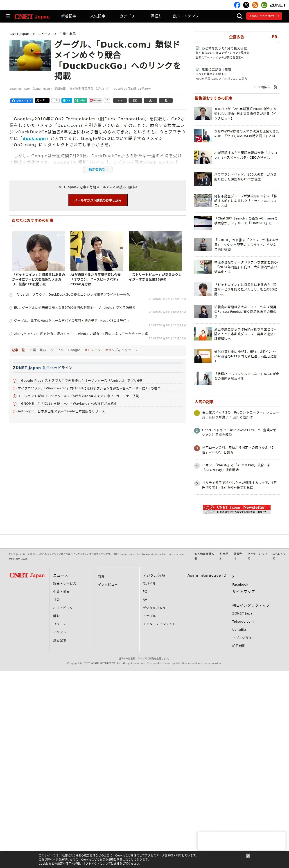Open the GNOME X11 Wayland headline

[x=67, y=404]
